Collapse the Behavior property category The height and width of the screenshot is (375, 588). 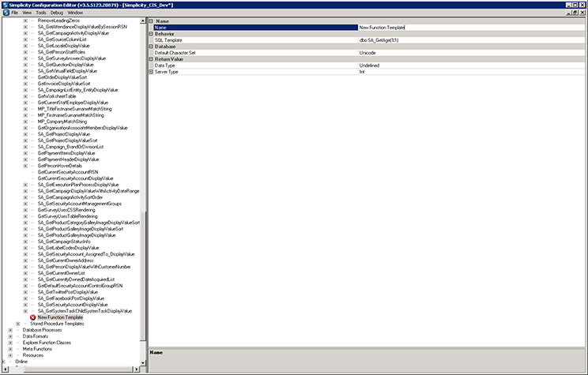[151, 34]
